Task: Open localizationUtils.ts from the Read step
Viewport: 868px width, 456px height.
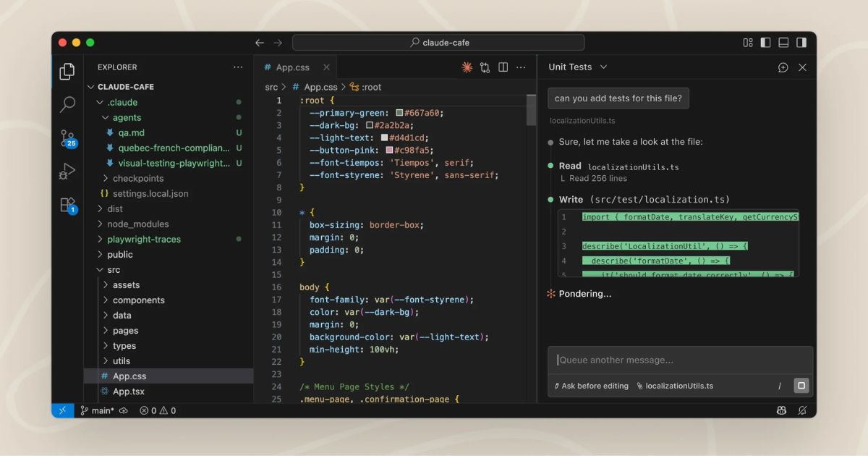Action: (634, 167)
